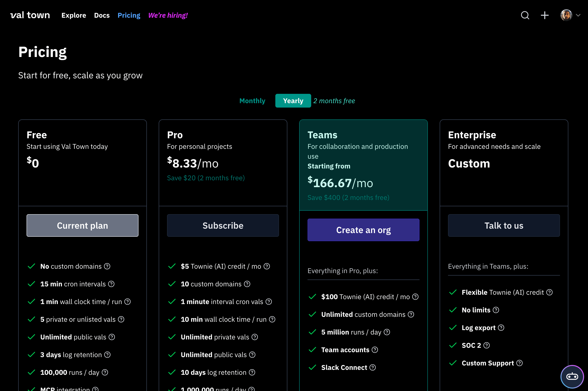Open help tooltip next to No custom domains
The height and width of the screenshot is (391, 588).
click(x=108, y=266)
